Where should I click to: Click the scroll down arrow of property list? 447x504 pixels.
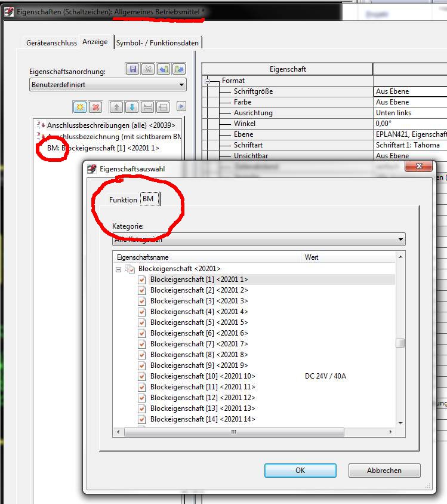[x=400, y=423]
